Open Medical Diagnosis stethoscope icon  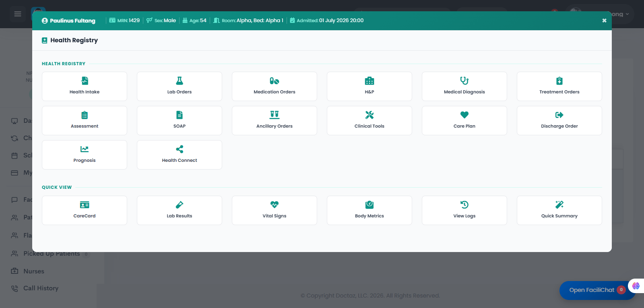pos(464,81)
